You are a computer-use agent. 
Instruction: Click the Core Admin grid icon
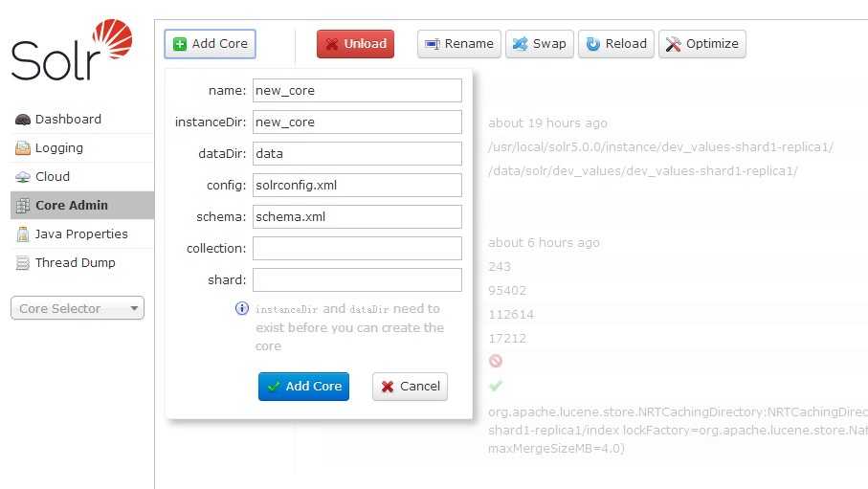pos(23,206)
